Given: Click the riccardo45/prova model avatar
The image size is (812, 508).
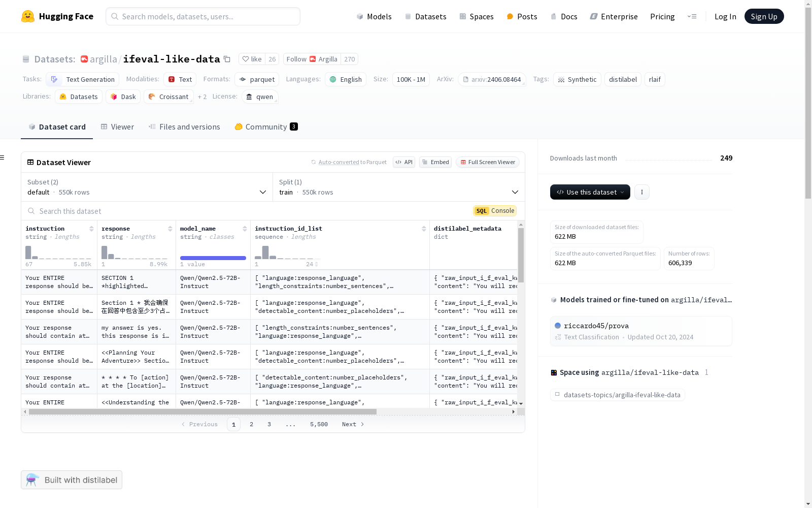Looking at the screenshot, I should (x=558, y=326).
